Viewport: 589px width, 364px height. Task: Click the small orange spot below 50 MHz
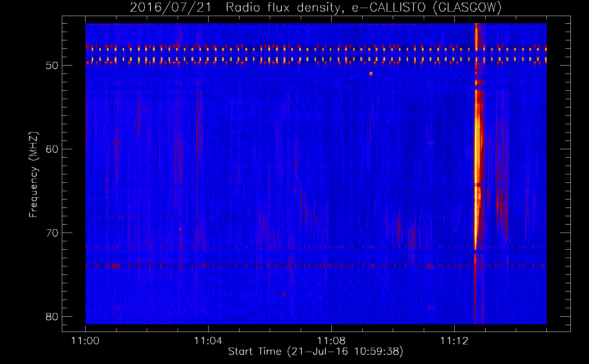coord(371,74)
